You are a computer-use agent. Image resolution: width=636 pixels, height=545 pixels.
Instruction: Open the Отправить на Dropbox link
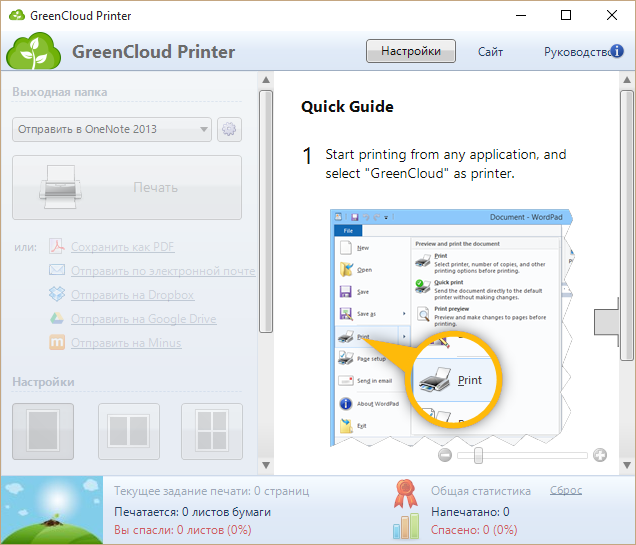[132, 295]
